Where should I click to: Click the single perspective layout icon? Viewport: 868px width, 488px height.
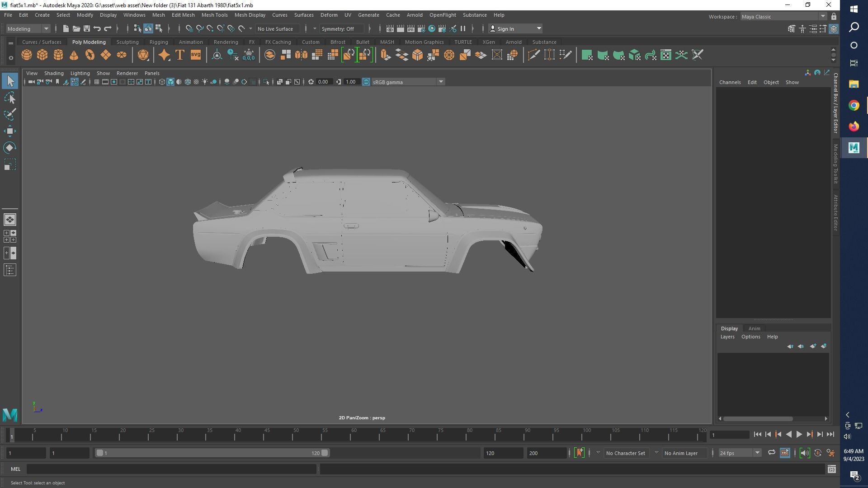(x=10, y=220)
